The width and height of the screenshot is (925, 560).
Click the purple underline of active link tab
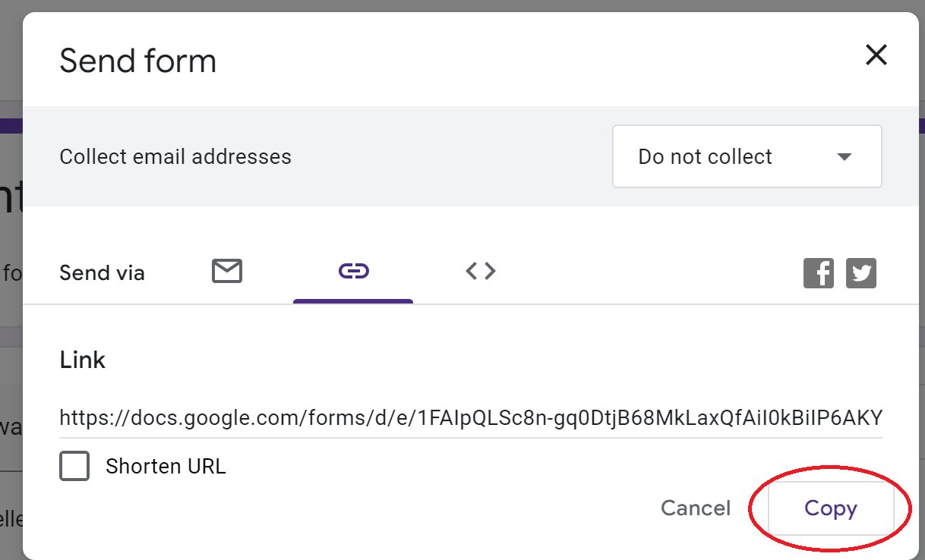353,301
